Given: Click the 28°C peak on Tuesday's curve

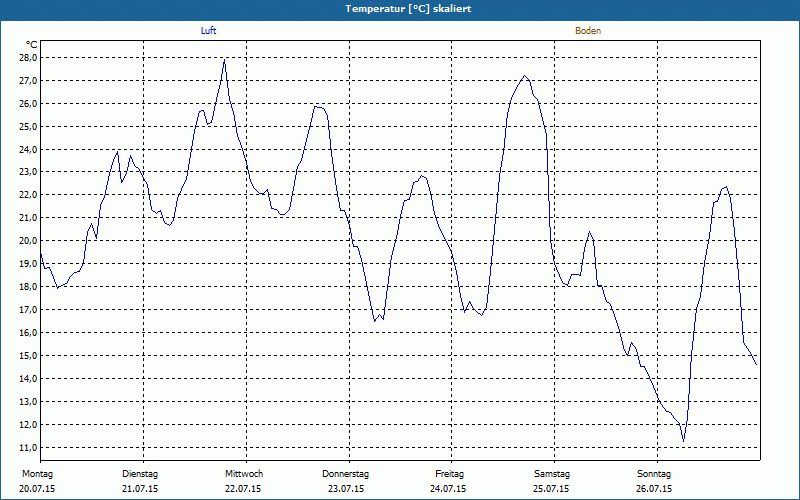Looking at the screenshot, I should [224, 60].
